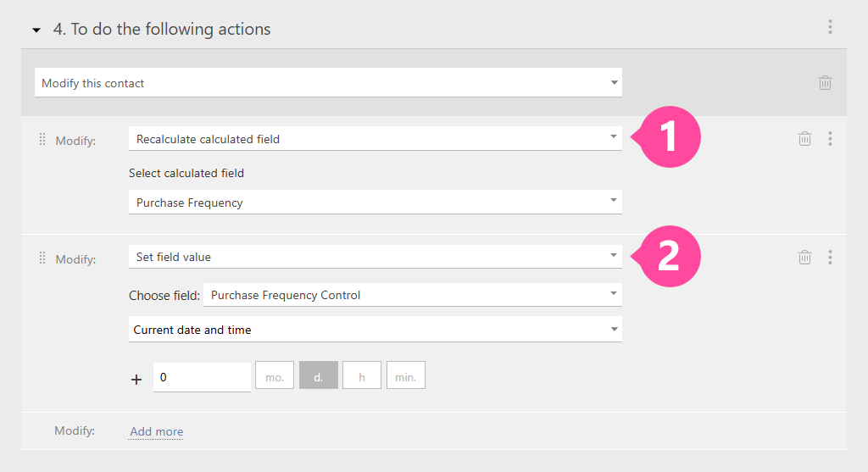Delete the Set field value modification
868x472 pixels.
point(804,257)
